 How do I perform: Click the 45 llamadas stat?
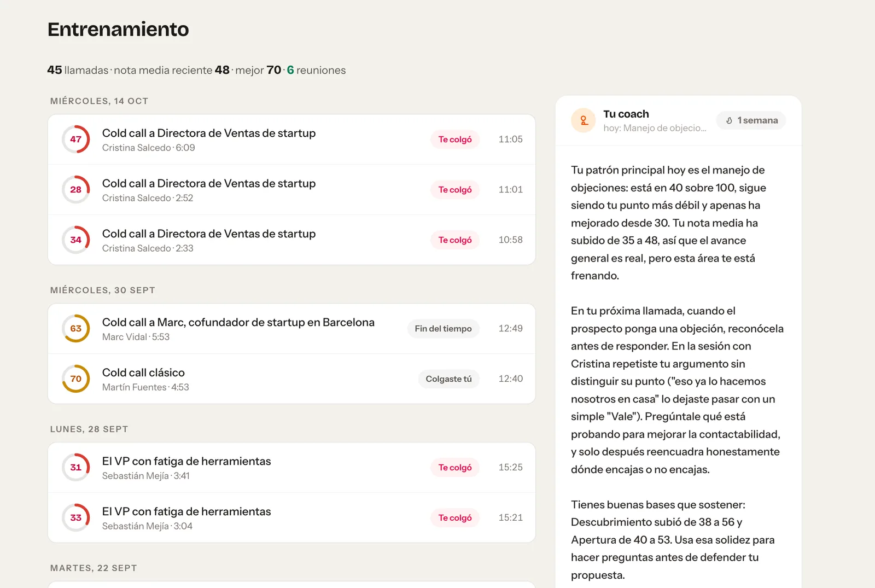tap(78, 70)
